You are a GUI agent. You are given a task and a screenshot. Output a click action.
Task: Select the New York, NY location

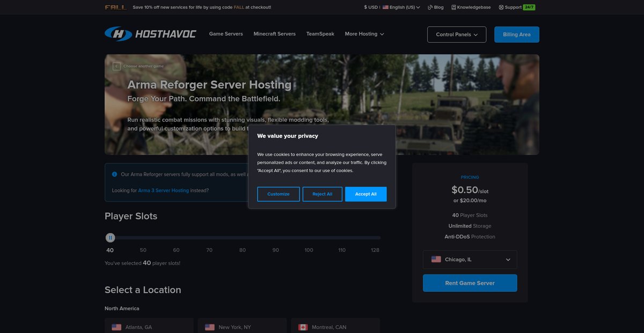[x=243, y=325]
